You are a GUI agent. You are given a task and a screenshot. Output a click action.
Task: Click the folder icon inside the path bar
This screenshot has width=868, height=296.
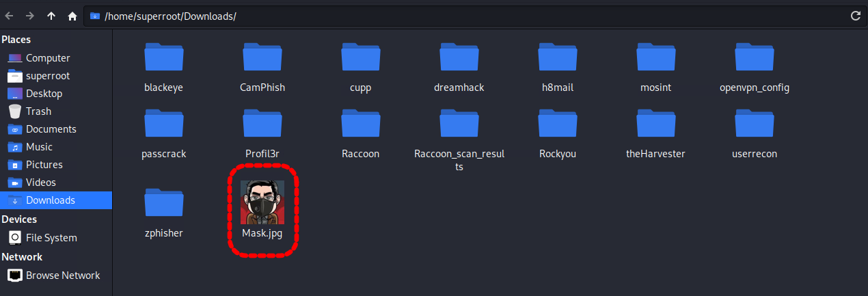coord(94,16)
